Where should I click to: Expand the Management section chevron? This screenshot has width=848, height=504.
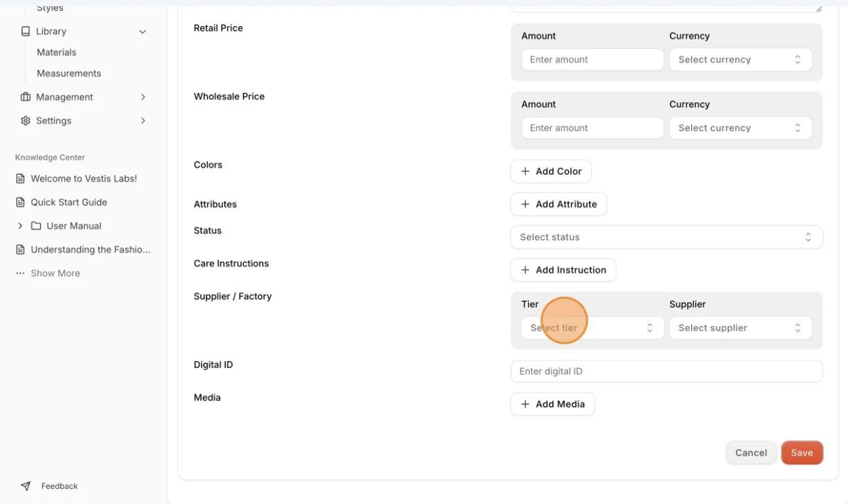pyautogui.click(x=143, y=97)
